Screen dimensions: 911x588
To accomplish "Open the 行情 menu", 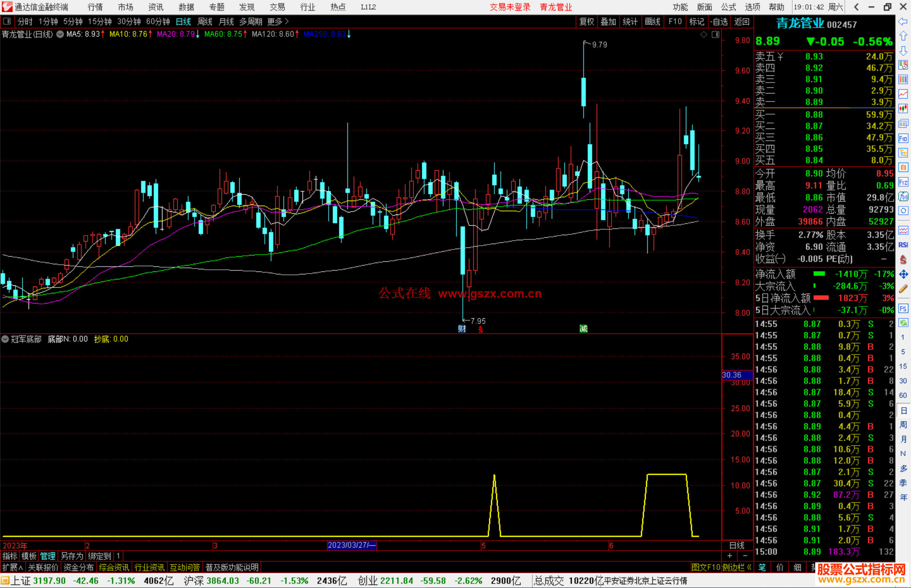I will tap(95, 7).
